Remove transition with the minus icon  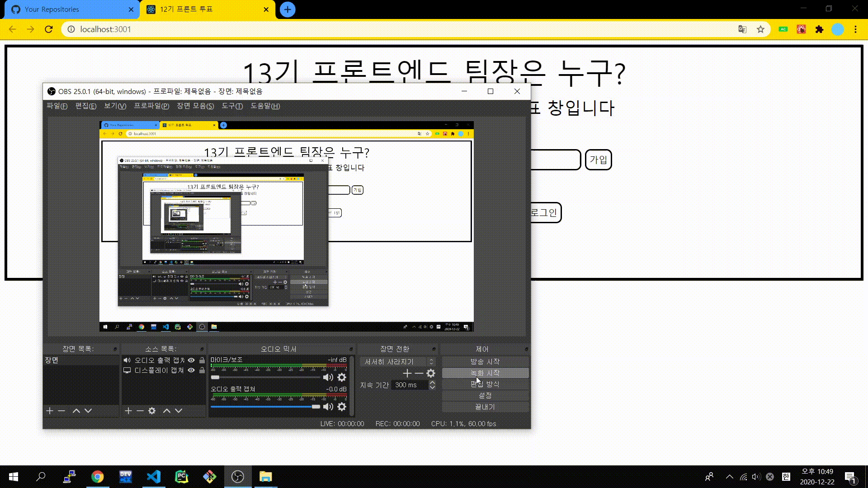(419, 373)
